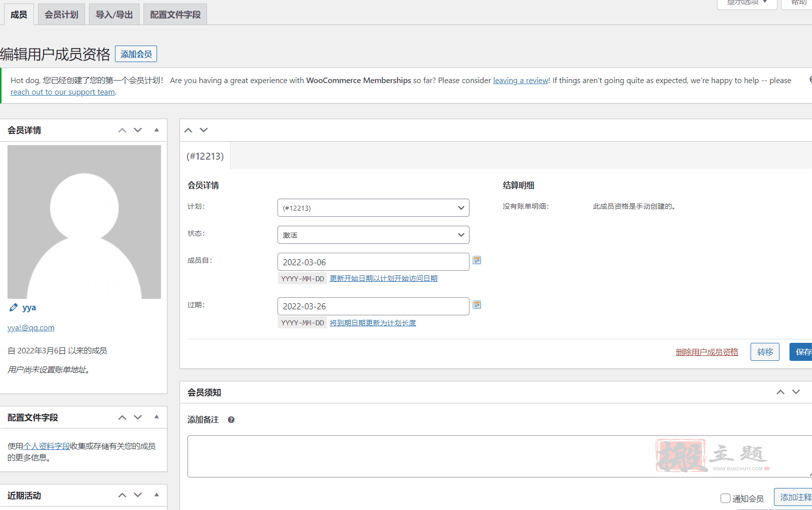Collapse the 近期活动 panel
812x510 pixels.
(x=156, y=495)
